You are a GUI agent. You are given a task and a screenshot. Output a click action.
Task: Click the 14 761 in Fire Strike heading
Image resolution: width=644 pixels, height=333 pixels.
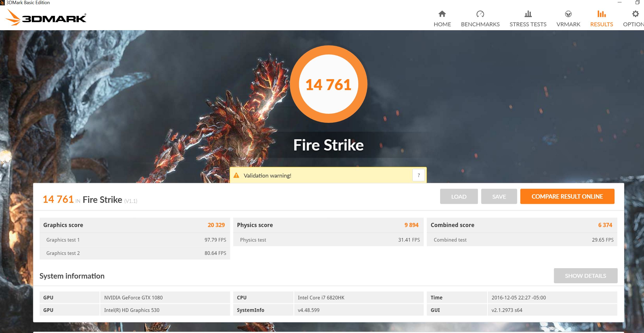point(90,199)
